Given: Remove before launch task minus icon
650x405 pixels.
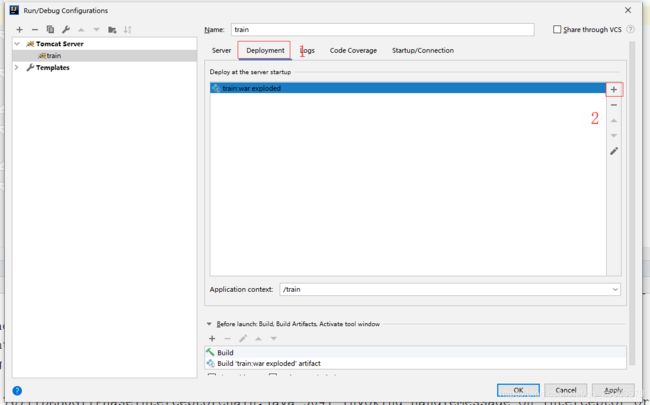Looking at the screenshot, I should (228, 338).
